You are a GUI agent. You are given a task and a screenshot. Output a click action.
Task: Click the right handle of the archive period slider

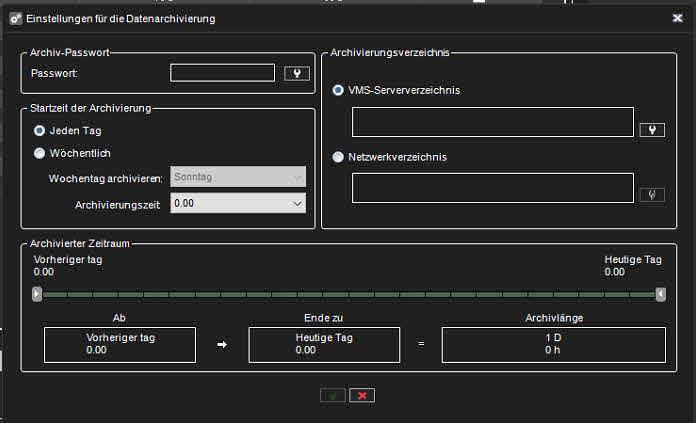click(x=660, y=294)
